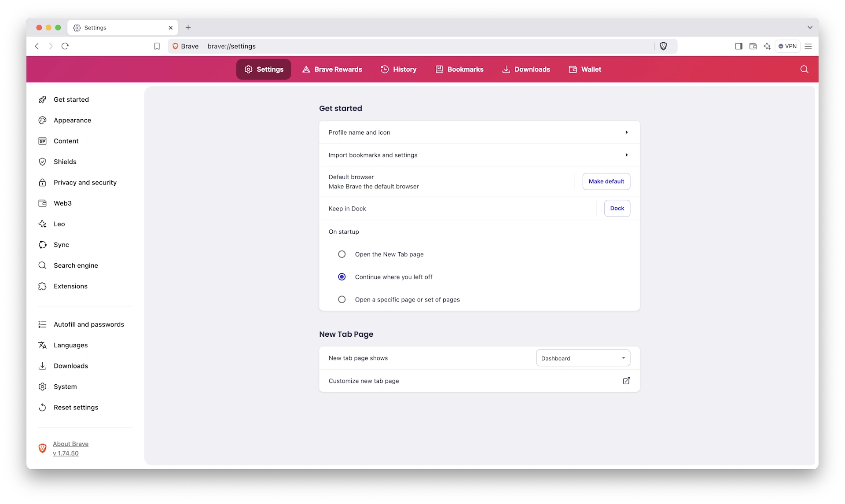Open the About Brave link
Viewport: 845px width, 504px height.
(x=70, y=444)
